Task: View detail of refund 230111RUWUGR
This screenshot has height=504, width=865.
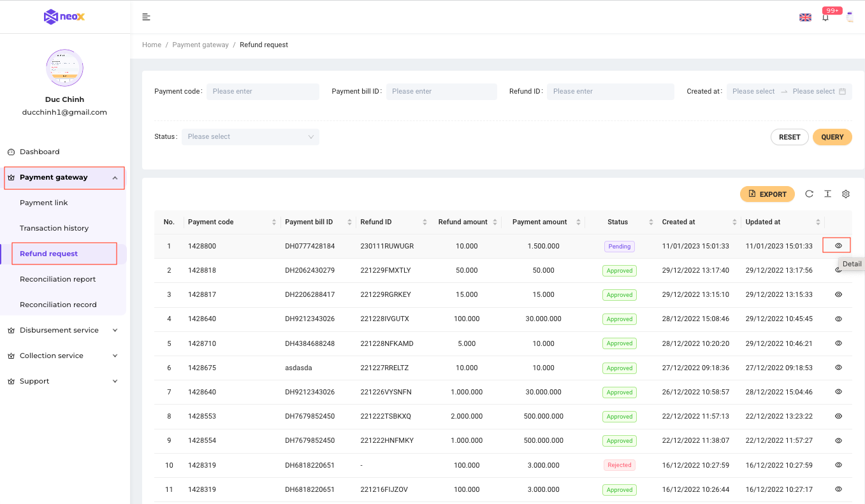Action: pos(838,246)
